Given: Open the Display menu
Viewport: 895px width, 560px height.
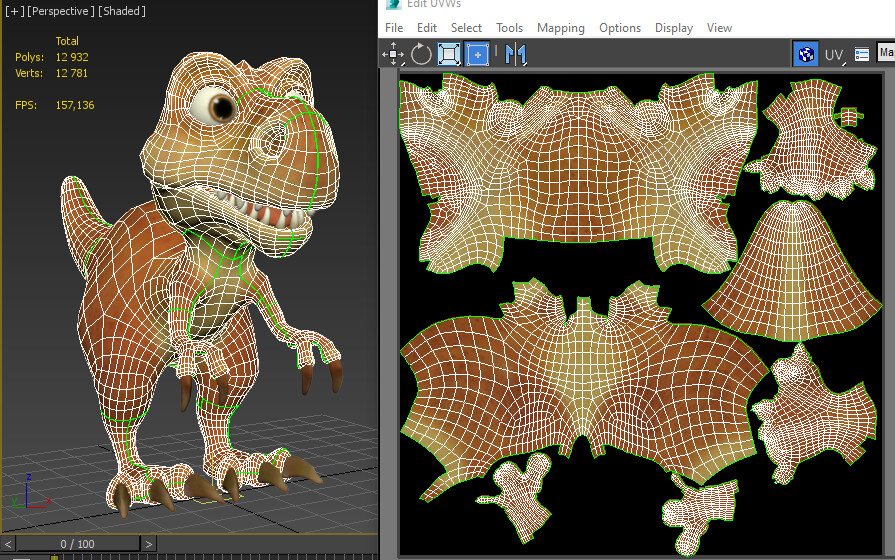Looking at the screenshot, I should (x=674, y=28).
